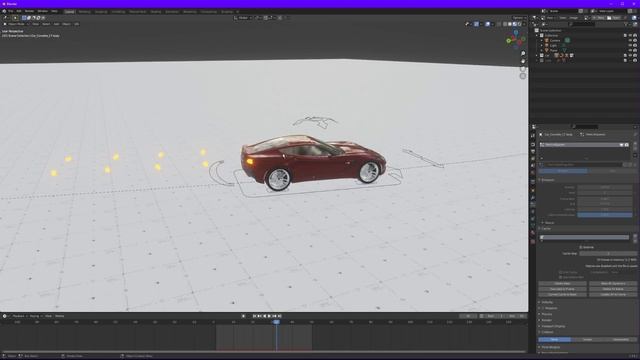Open the File menu
Screen dimensions: 640x360
pyautogui.click(x=11, y=11)
